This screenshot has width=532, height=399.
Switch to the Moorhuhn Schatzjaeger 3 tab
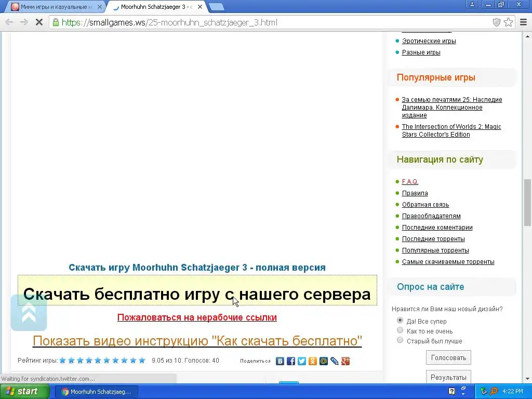pos(156,7)
